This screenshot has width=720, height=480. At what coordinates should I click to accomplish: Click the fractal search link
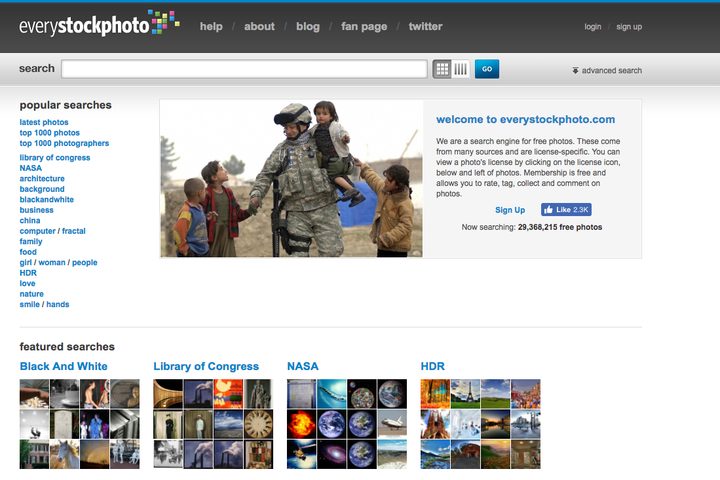click(73, 231)
